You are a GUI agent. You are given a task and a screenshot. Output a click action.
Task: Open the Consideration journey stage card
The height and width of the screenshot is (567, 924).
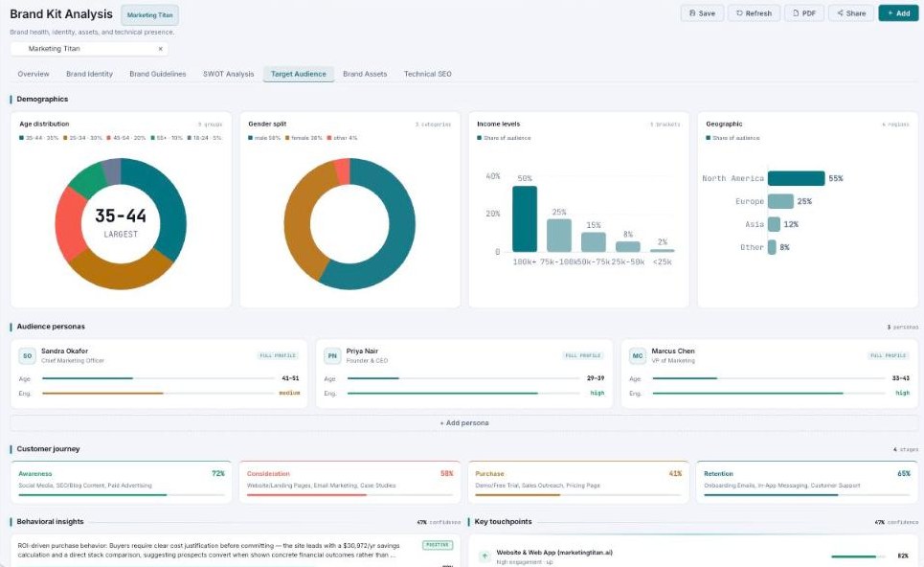click(x=349, y=482)
